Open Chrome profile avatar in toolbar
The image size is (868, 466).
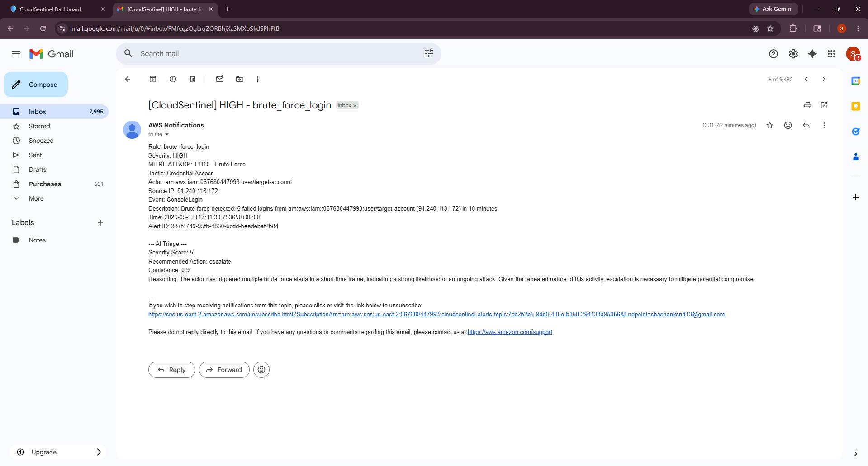[842, 28]
